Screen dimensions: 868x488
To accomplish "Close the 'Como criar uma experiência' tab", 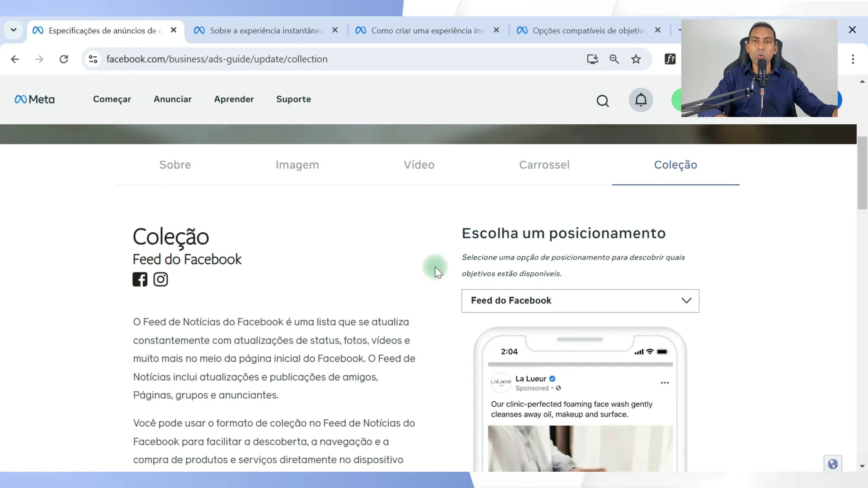I will click(x=496, y=30).
